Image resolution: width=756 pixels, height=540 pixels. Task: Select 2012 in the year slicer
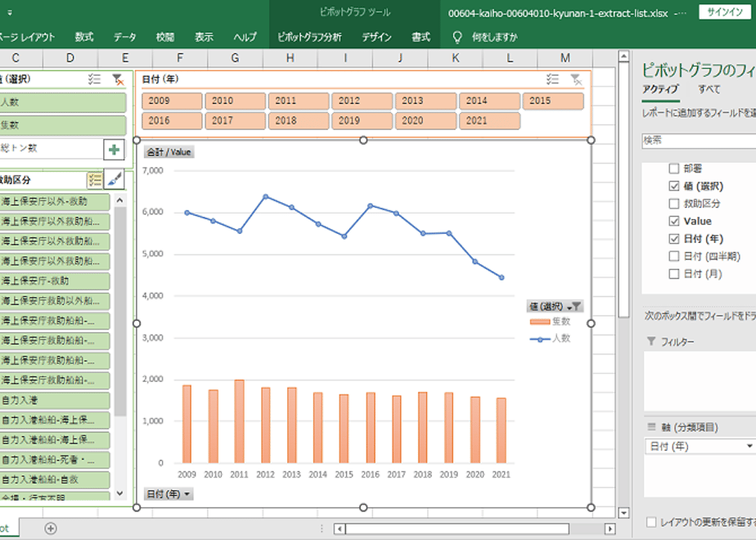coord(362,101)
